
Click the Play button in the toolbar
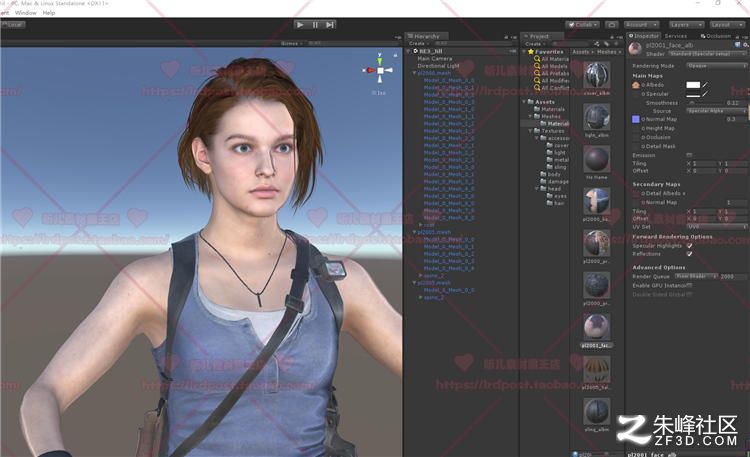pyautogui.click(x=300, y=25)
